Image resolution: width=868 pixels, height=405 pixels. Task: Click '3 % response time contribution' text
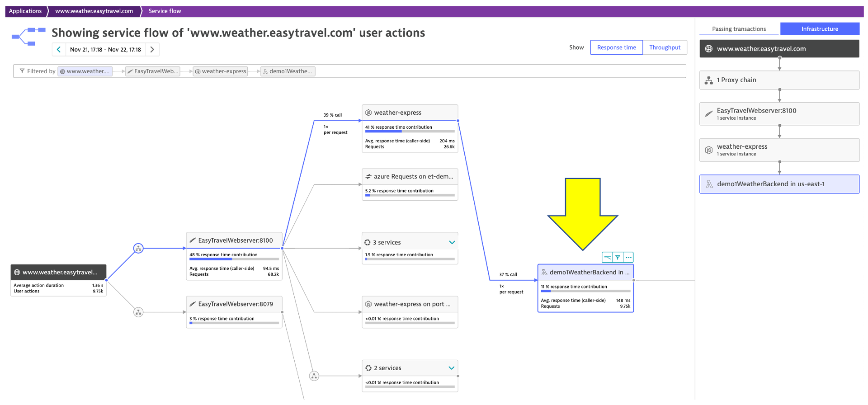click(222, 319)
